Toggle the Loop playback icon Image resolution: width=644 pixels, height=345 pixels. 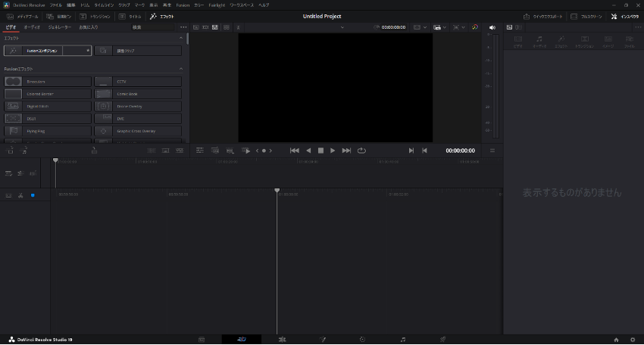point(361,151)
